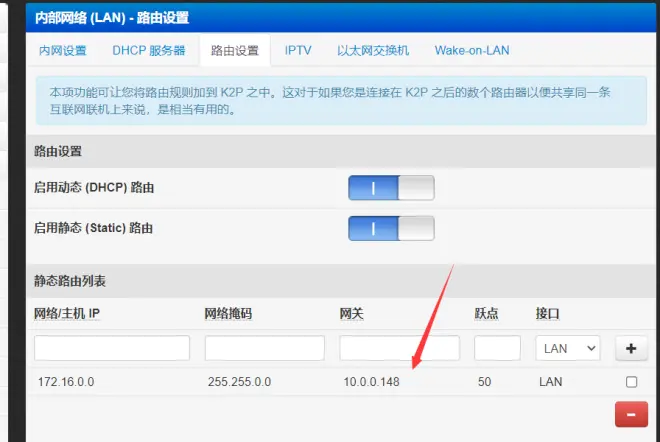Select the 255.255.0.0 netmask cell
Screen dimensions: 660x442
[x=240, y=382]
